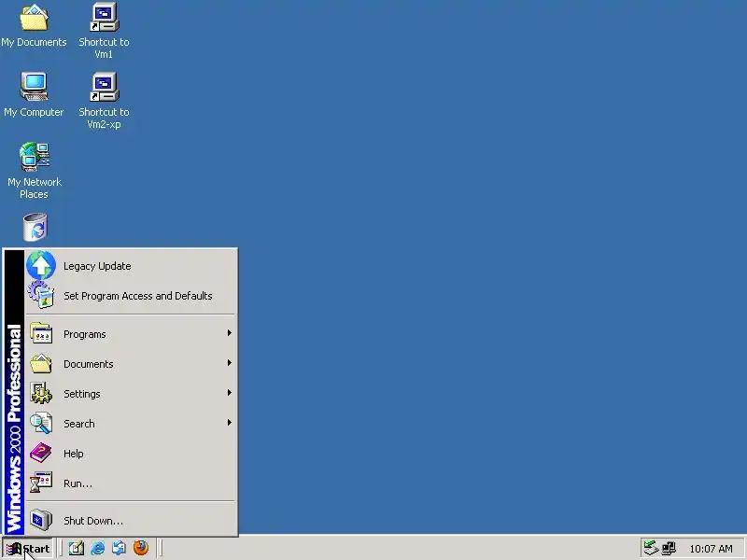
Task: Select the Recycle Bin desktop icon
Action: [x=35, y=227]
